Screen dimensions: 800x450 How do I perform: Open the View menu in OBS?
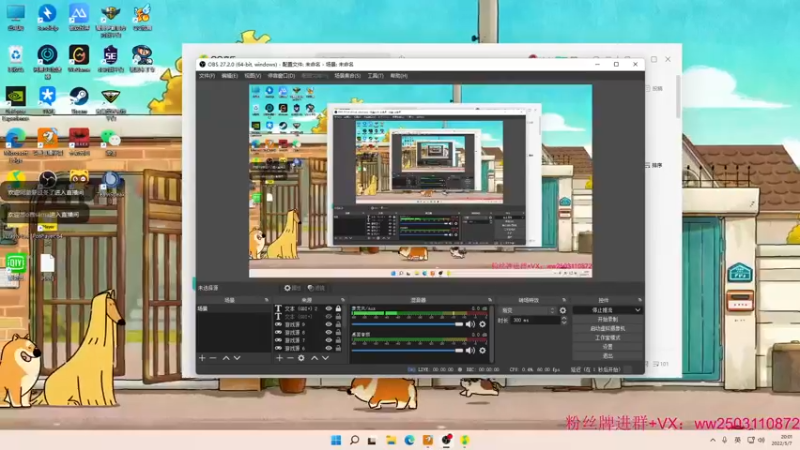[253, 76]
